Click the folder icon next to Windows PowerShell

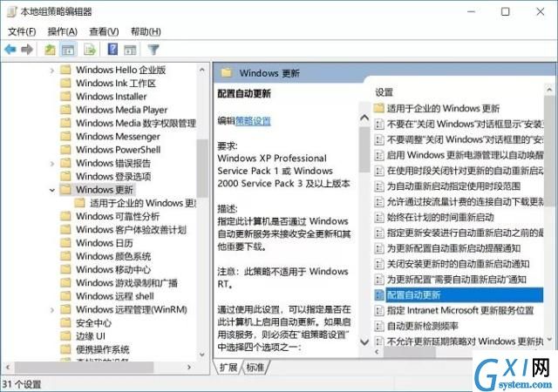tap(65, 150)
